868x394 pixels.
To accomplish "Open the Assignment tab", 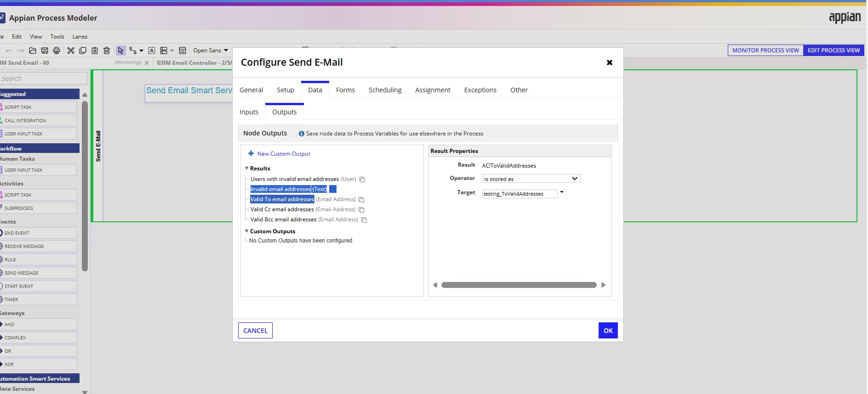I will coord(433,90).
